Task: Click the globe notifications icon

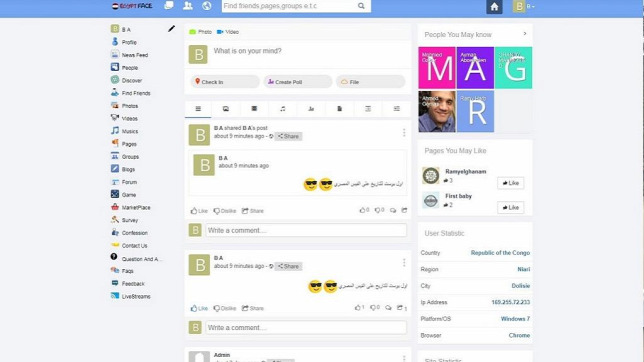Action: click(207, 6)
